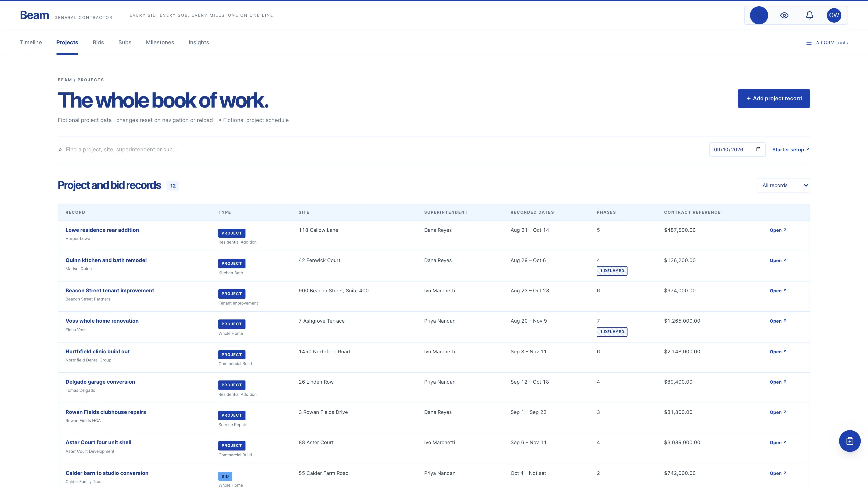Click the Contract Reference column header
This screenshot has width=868, height=488.
pyautogui.click(x=692, y=213)
